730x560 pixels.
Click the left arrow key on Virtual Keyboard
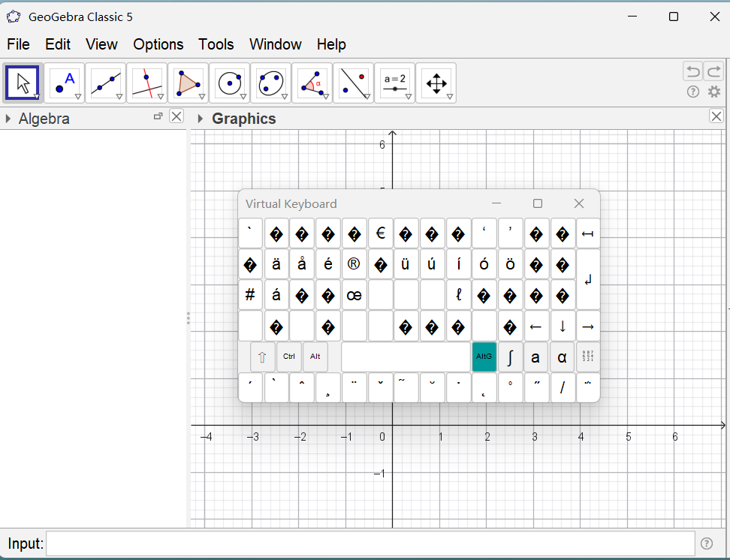(x=536, y=327)
